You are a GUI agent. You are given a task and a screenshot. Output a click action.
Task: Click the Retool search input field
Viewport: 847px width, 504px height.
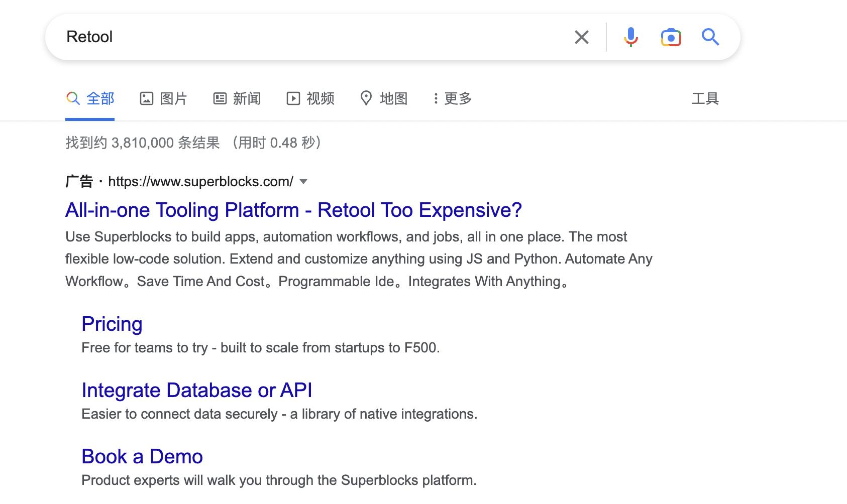point(301,37)
